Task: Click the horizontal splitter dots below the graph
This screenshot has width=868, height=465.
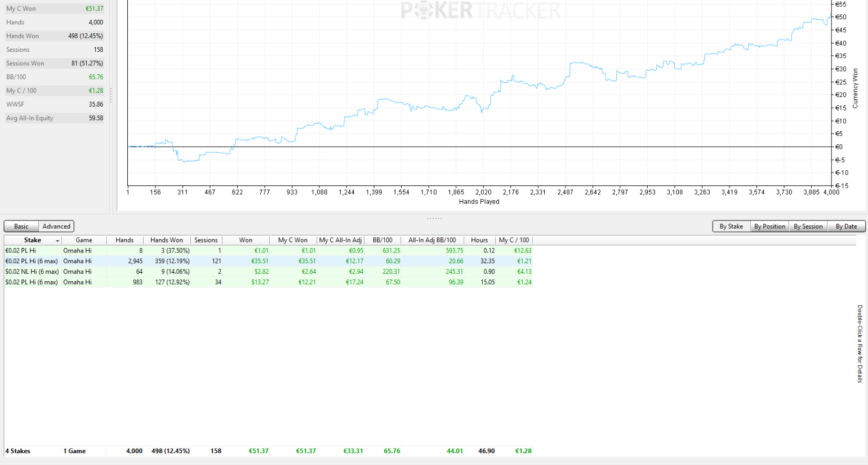Action: point(434,218)
